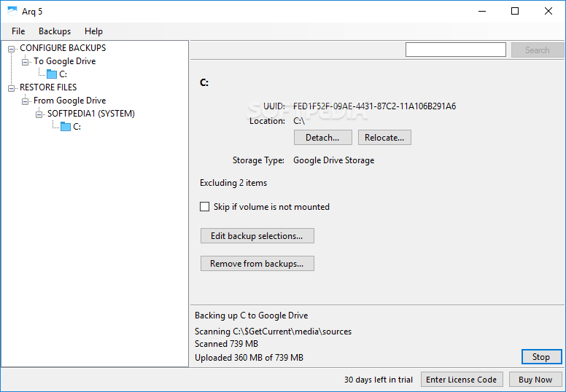Image resolution: width=566 pixels, height=392 pixels.
Task: Click the C: folder icon under SOFTPEDIA1 (SYSTEM)
Action: (66, 127)
